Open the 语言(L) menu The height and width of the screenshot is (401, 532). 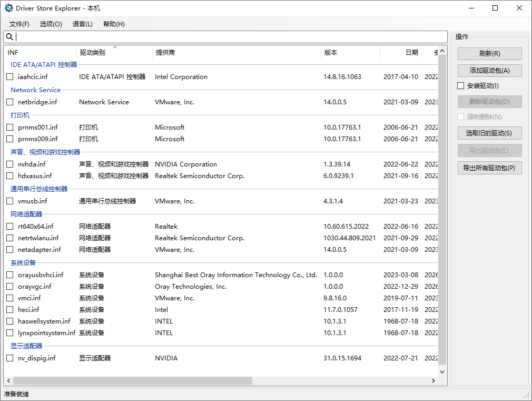coord(83,24)
